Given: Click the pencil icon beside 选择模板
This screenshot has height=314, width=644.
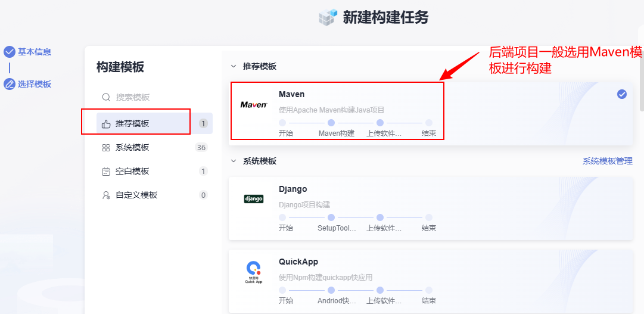Looking at the screenshot, I should tap(9, 84).
